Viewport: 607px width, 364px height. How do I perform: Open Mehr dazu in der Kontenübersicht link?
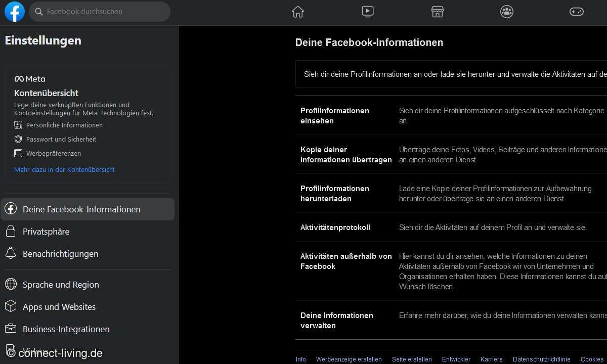(64, 169)
